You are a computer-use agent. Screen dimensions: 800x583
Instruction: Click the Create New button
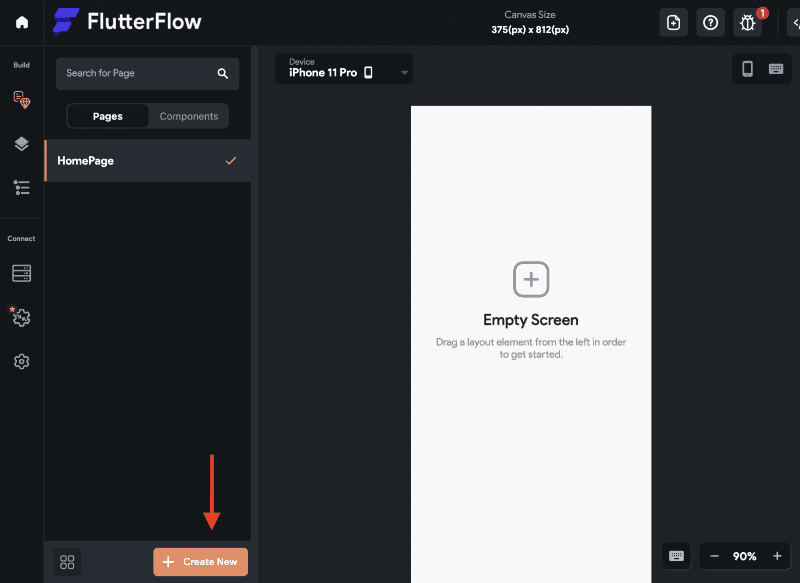coord(201,562)
